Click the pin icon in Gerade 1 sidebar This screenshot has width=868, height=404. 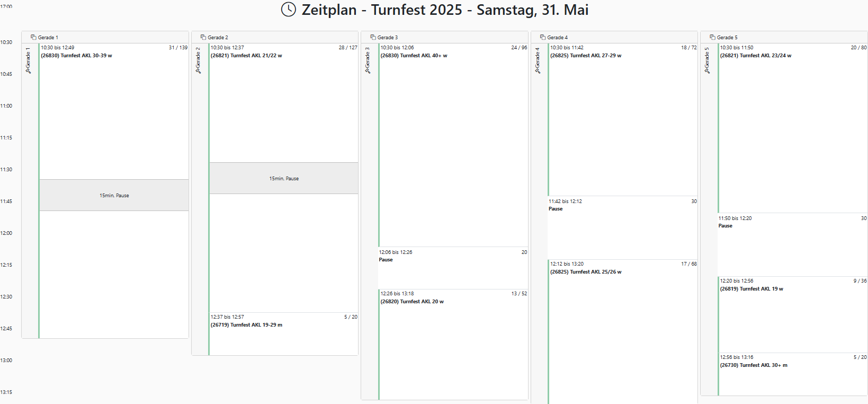coord(28,70)
